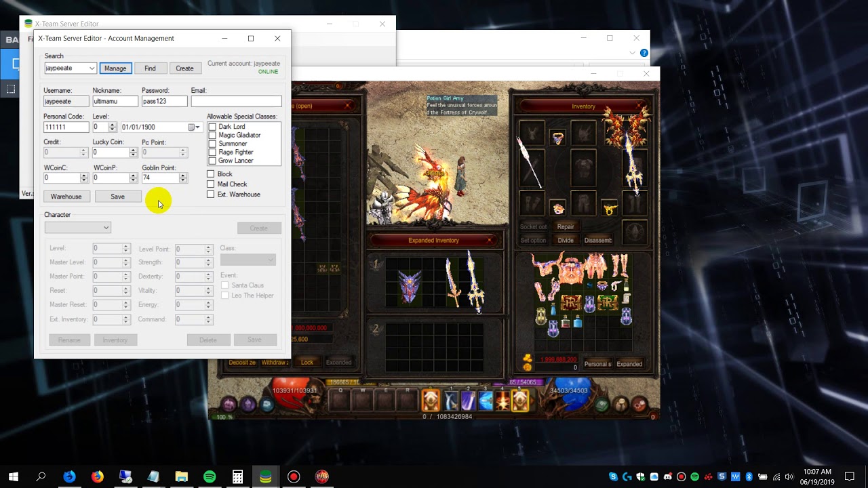Screen dimensions: 868x488
Task: Select skill slot 2 on the skill bar
Action: pos(469,401)
